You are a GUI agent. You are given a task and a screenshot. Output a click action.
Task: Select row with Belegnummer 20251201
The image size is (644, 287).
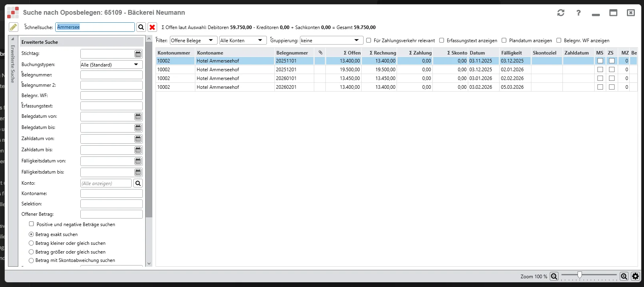point(396,70)
